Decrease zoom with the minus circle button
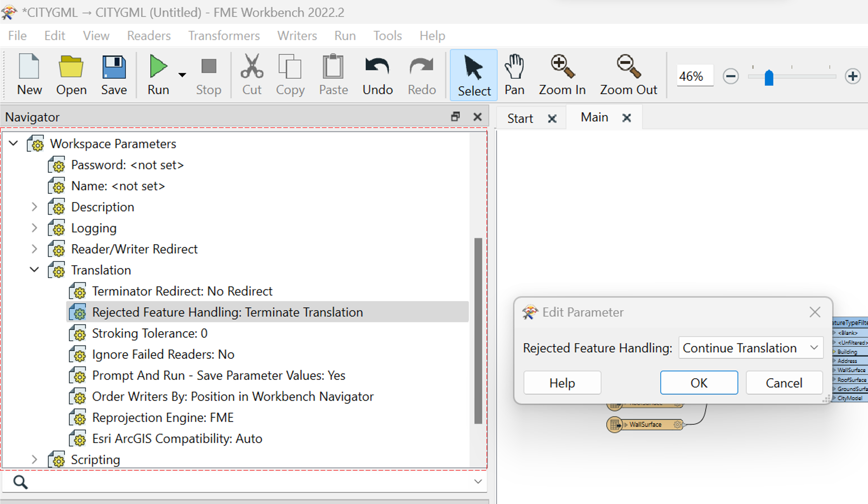 point(730,76)
